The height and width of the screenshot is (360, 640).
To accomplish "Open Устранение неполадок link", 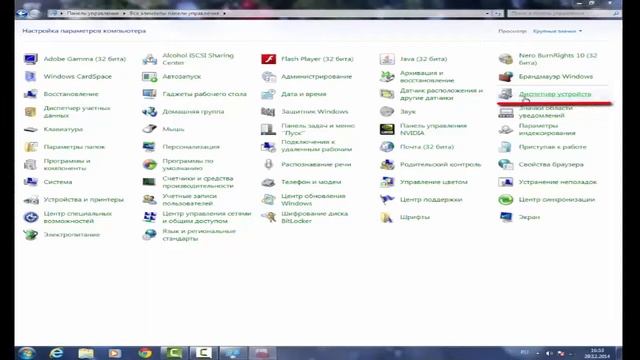I will pos(558,182).
